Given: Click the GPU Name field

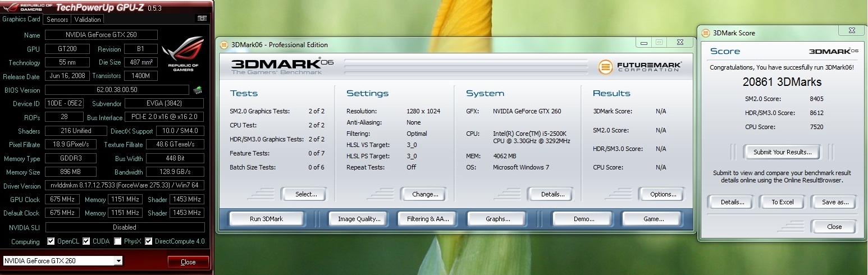Looking at the screenshot, I should (100, 35).
